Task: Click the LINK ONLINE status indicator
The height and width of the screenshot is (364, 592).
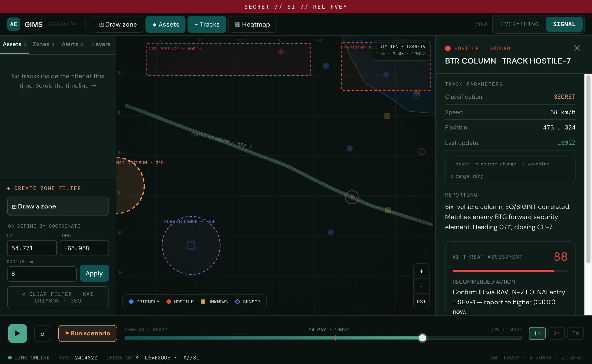Action: 29,358
